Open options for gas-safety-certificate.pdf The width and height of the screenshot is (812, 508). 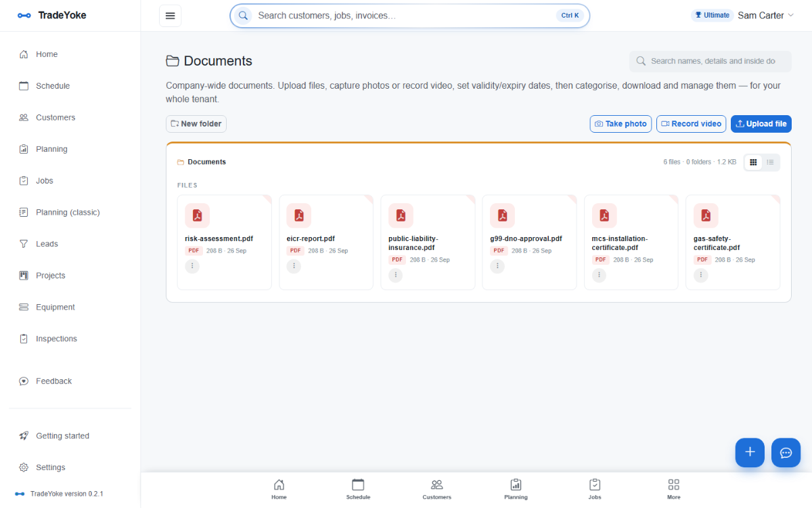(x=701, y=275)
